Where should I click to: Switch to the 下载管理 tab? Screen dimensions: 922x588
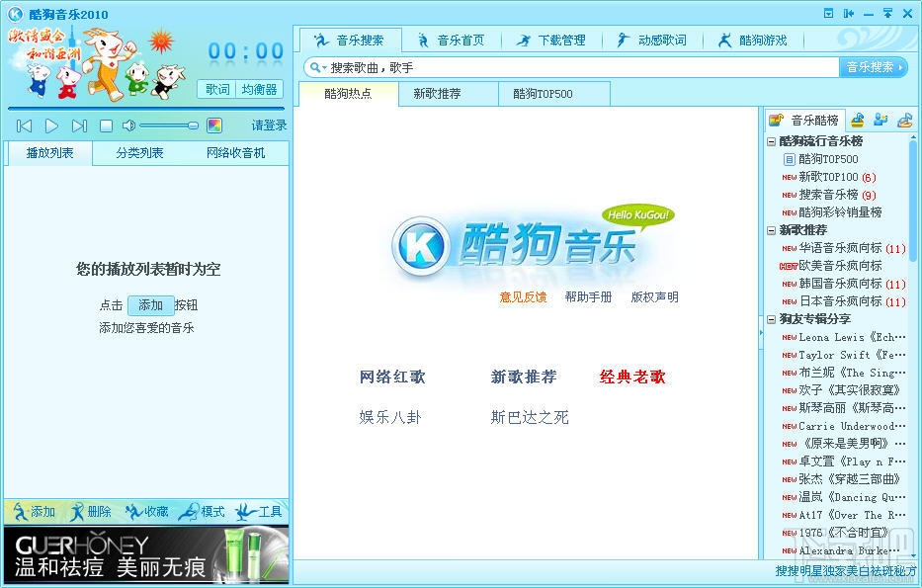pyautogui.click(x=549, y=42)
